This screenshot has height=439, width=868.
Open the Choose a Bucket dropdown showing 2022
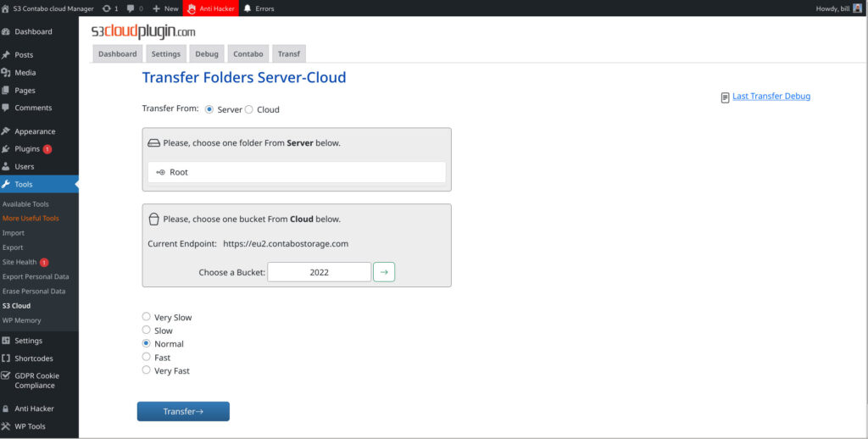click(319, 272)
